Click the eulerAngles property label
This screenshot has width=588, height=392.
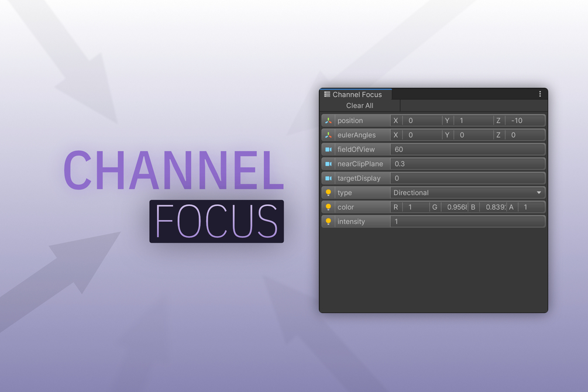(x=356, y=135)
